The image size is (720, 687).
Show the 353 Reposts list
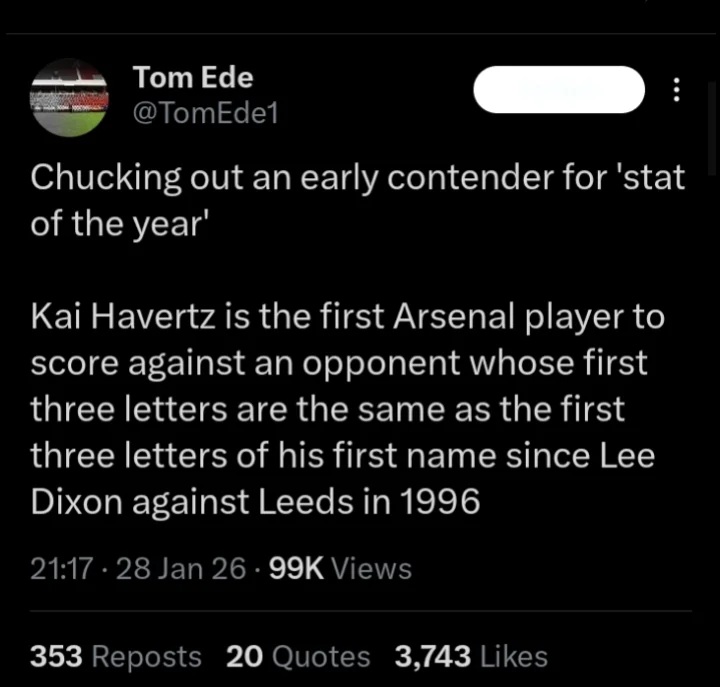[116, 656]
